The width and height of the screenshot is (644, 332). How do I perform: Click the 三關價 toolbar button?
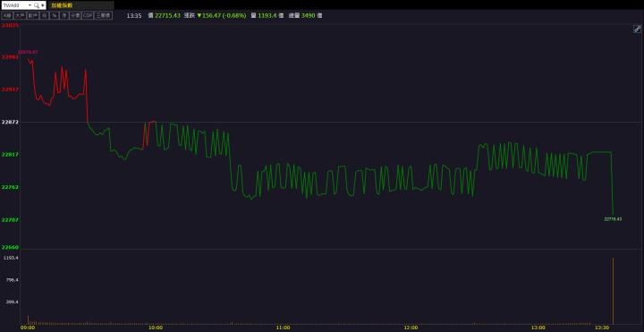point(103,15)
